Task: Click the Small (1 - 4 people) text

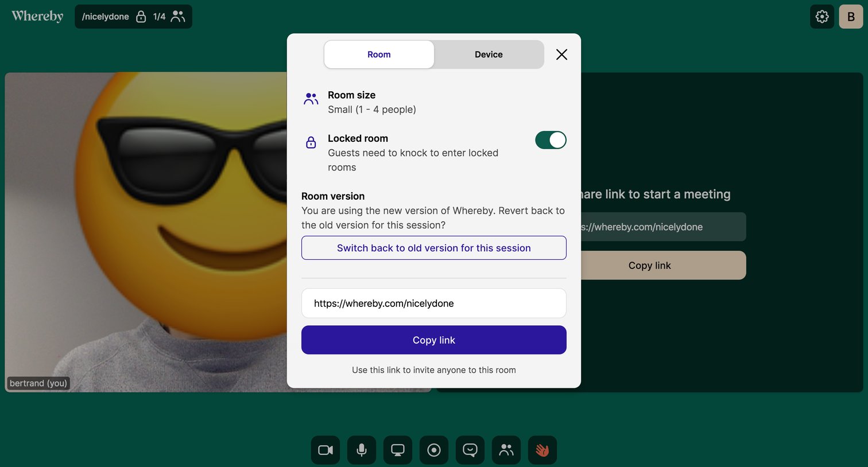Action: click(372, 110)
